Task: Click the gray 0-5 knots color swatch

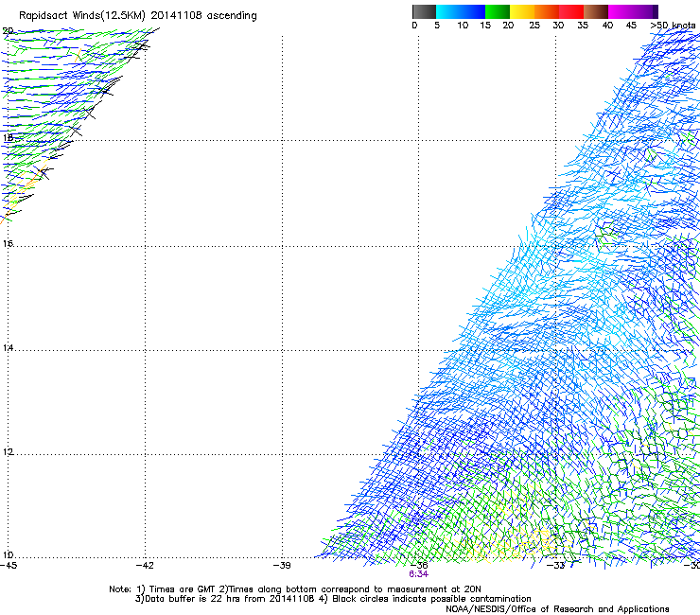Action: 424,11
